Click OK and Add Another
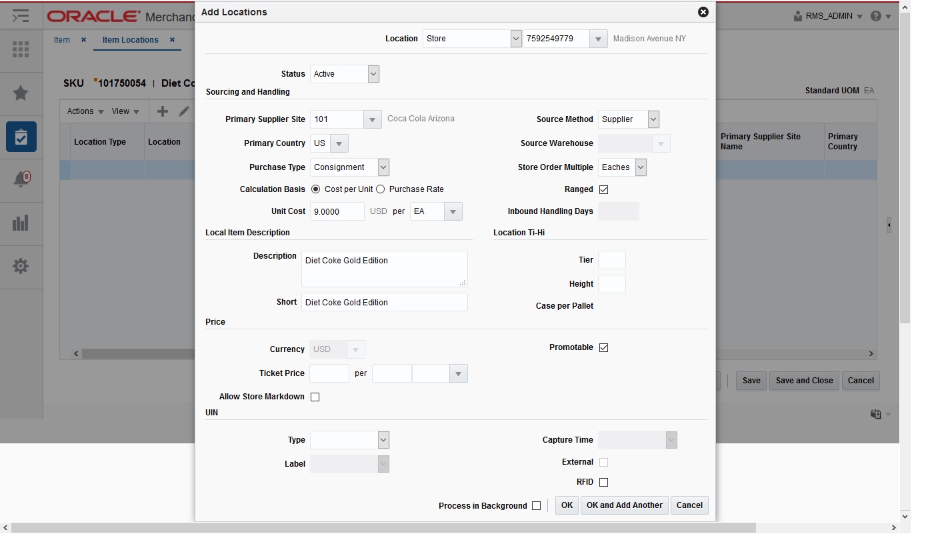 pyautogui.click(x=624, y=505)
